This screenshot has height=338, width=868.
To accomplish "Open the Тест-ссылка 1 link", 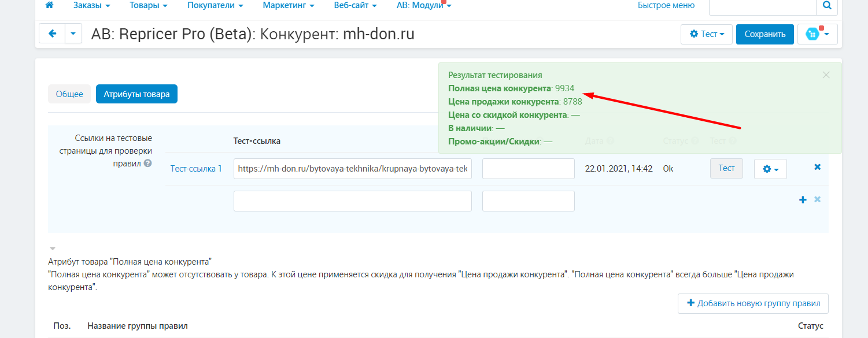I will tap(196, 169).
